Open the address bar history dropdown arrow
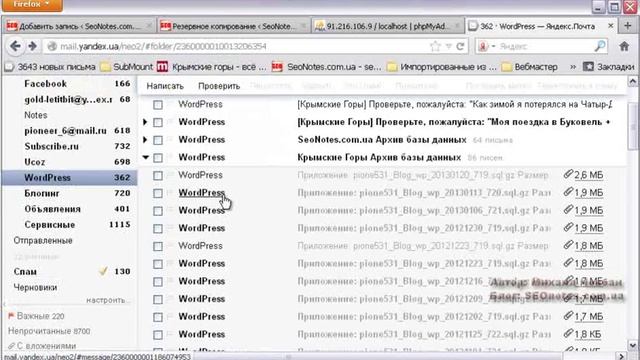The height and width of the screenshot is (360, 640). coord(449,47)
